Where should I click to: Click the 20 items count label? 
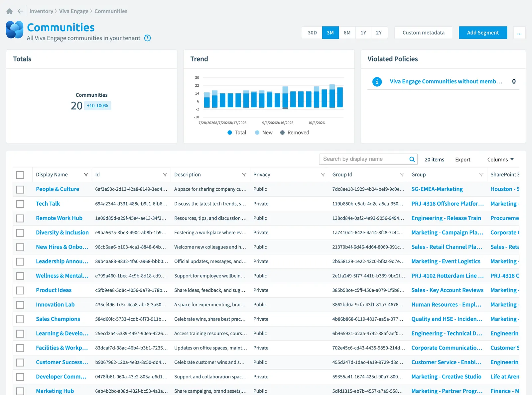pos(434,159)
